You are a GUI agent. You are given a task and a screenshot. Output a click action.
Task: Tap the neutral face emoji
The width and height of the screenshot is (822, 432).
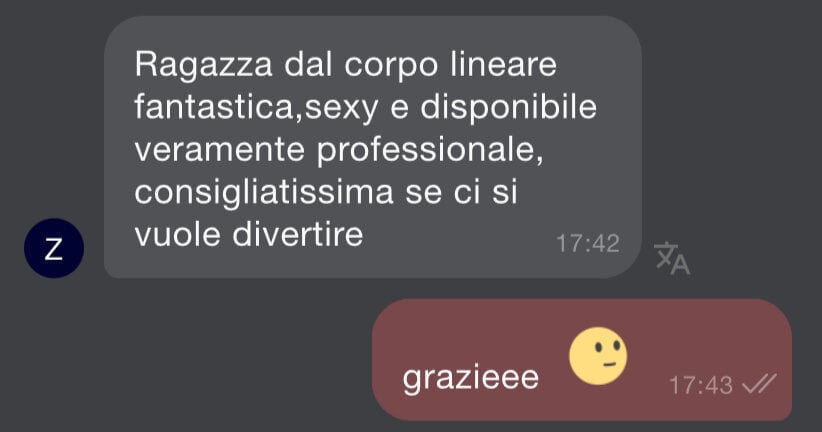598,355
